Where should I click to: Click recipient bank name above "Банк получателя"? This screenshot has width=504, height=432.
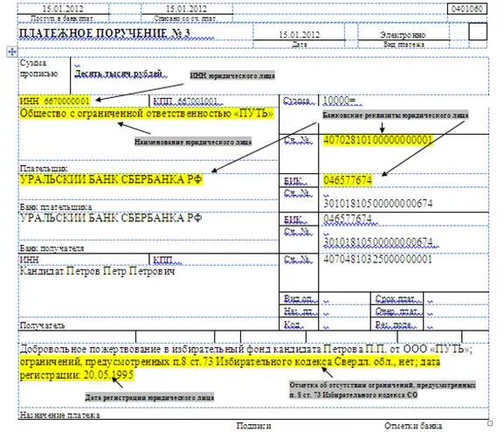coord(111,218)
